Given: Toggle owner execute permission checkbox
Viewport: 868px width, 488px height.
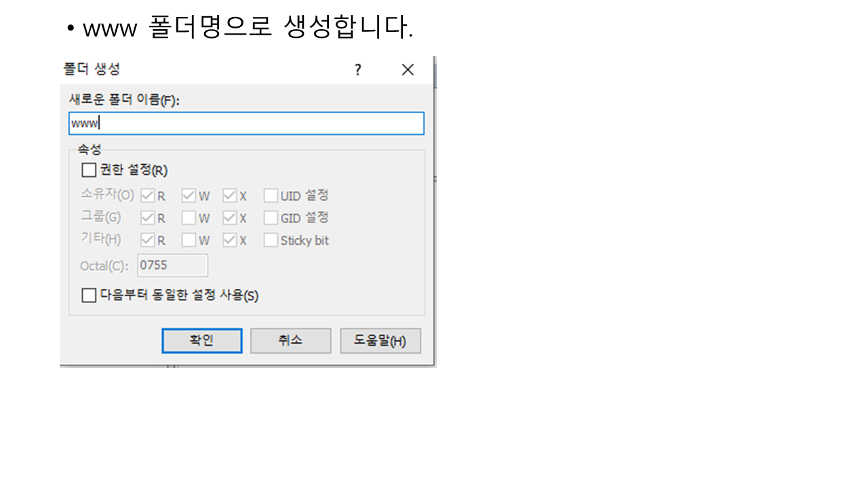Looking at the screenshot, I should click(230, 196).
